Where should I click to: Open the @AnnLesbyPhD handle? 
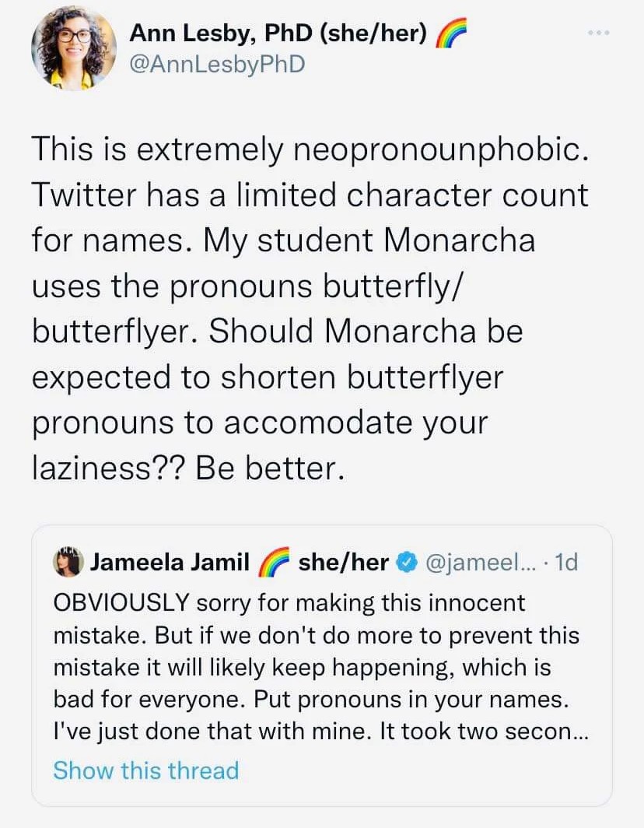coord(218,65)
